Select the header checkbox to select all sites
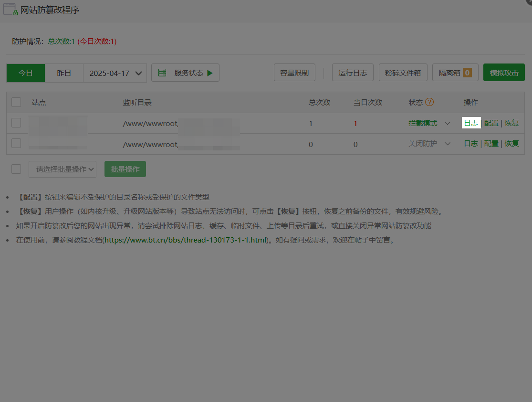Viewport: 532px width, 402px height. point(16,102)
